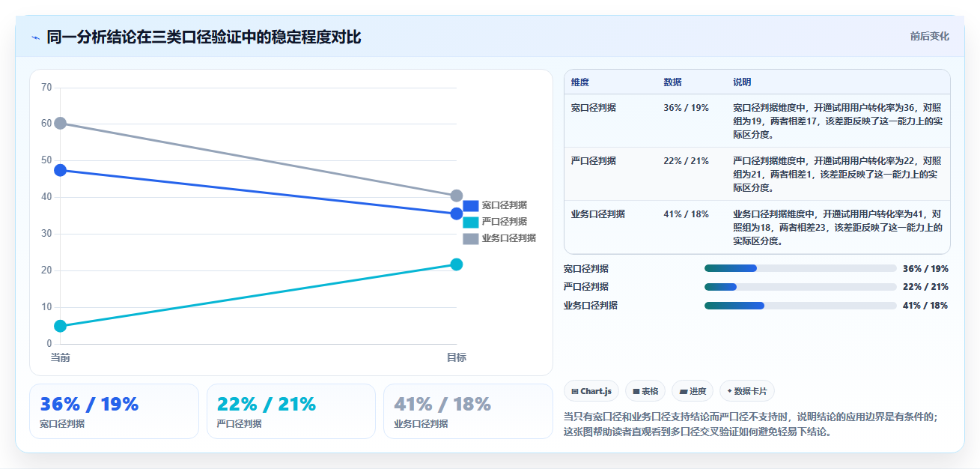
Task: Click the 宽口径判据 description text in table
Action: pos(838,121)
